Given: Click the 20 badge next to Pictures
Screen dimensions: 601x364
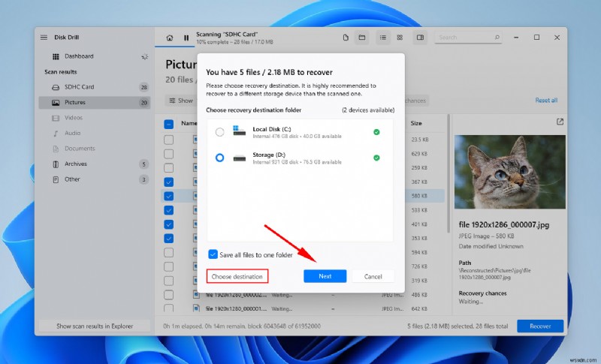Looking at the screenshot, I should pyautogui.click(x=143, y=103).
